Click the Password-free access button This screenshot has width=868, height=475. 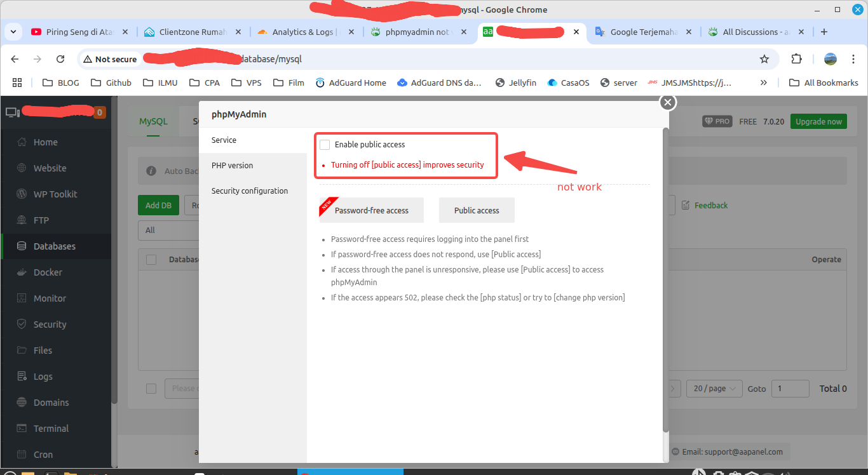point(372,210)
